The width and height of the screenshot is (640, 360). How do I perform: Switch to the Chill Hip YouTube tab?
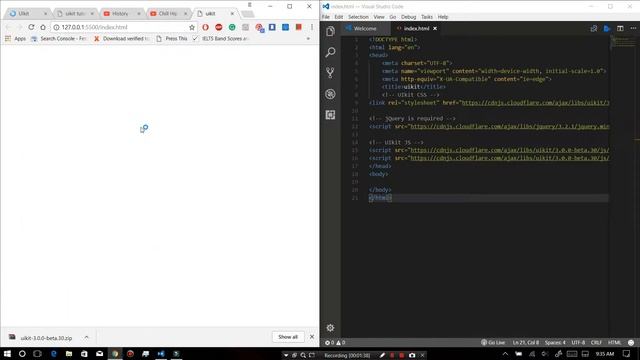pos(168,13)
